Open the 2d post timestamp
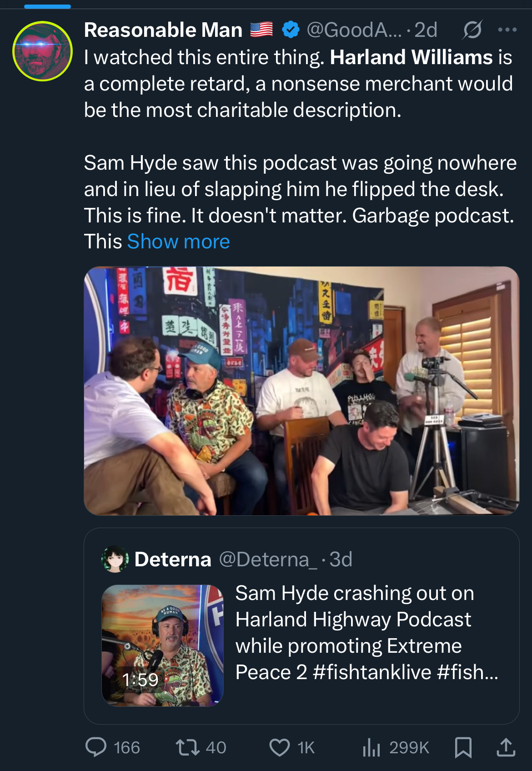Viewport: 532px width, 771px height. coord(426,30)
